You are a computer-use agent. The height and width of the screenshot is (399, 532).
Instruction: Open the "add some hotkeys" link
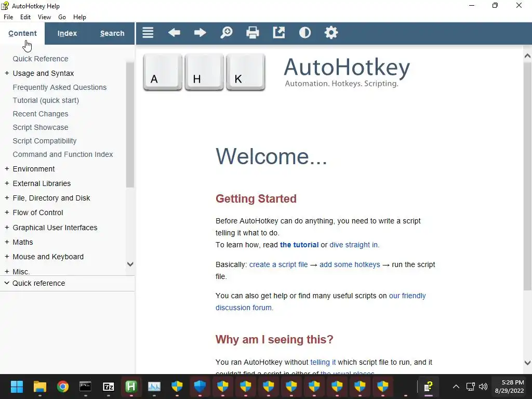[350, 264]
